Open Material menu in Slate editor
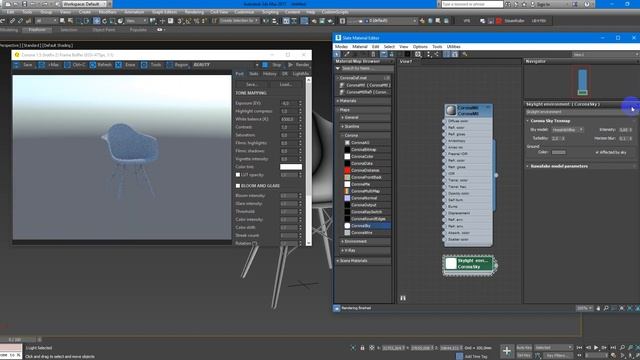Viewport: 640px width, 360px height. click(x=360, y=47)
